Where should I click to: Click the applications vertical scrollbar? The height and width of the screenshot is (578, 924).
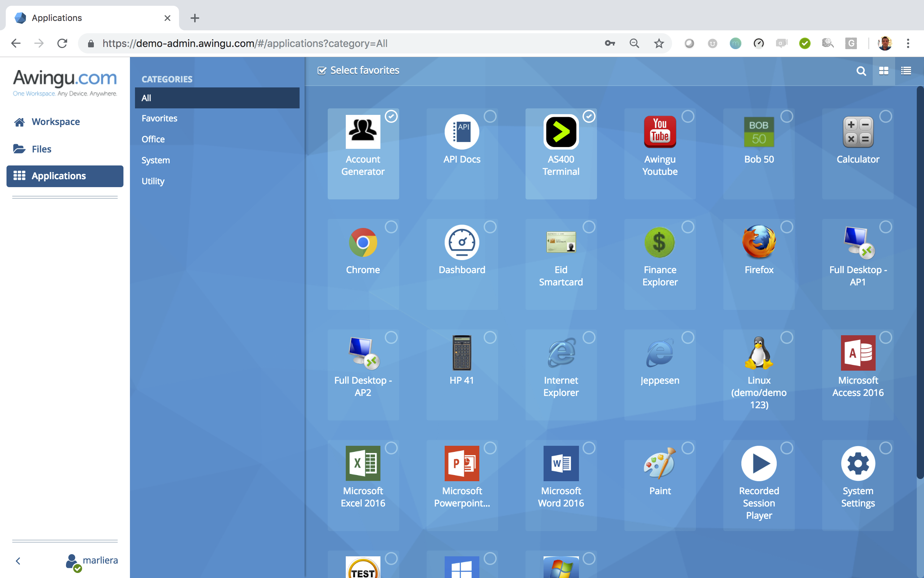(x=920, y=283)
